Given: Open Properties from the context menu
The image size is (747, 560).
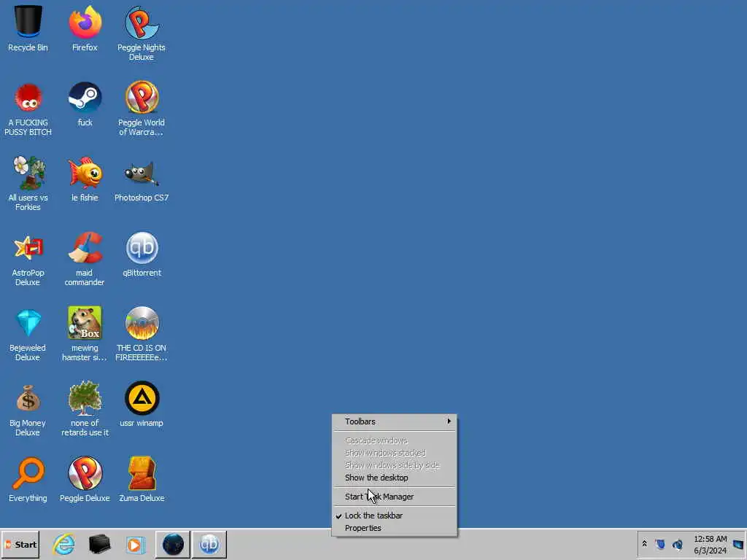Looking at the screenshot, I should pos(395,528).
